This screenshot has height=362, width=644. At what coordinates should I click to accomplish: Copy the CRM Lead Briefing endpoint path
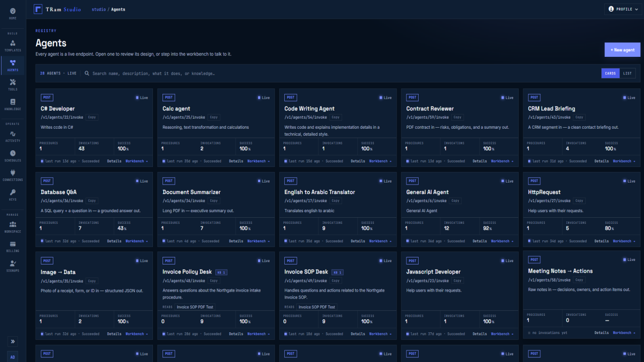click(579, 117)
